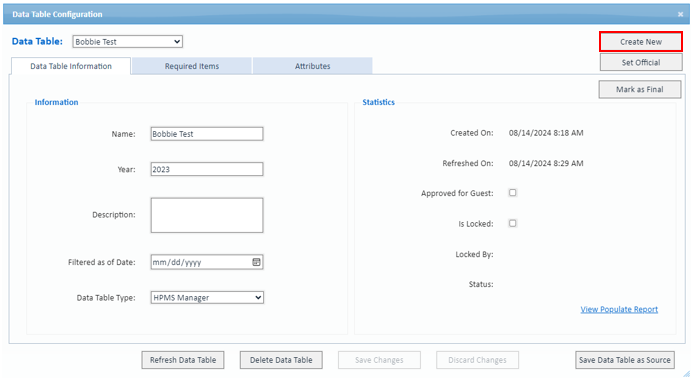
Task: Close the Data Table Configuration dialog
Action: point(680,15)
